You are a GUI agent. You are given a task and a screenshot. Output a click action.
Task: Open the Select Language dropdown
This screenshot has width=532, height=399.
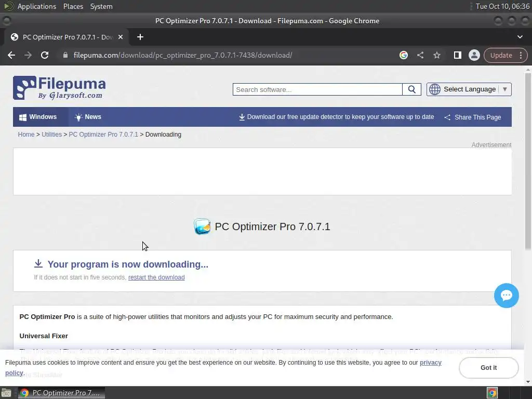(x=469, y=89)
